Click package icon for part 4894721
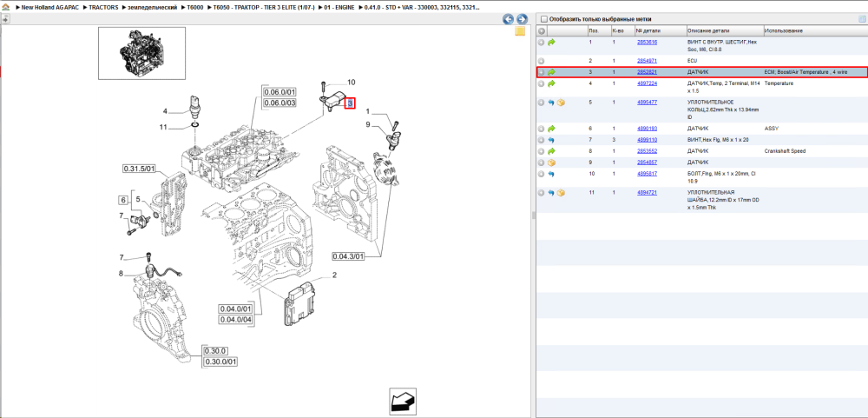This screenshot has height=418, width=868. tap(561, 192)
